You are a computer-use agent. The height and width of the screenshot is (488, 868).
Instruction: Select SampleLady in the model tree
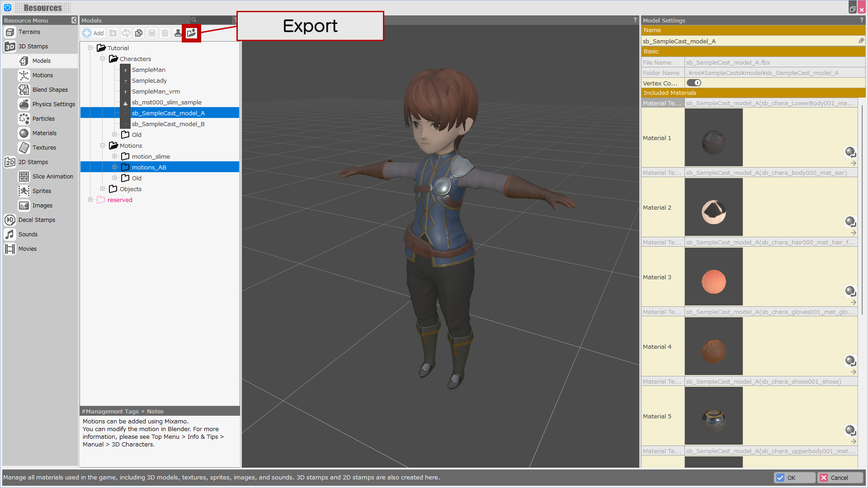(x=149, y=80)
